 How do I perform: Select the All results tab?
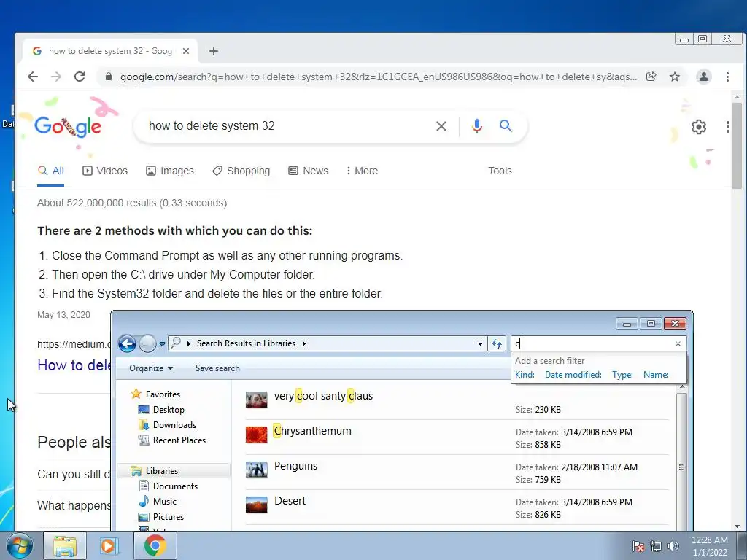[x=51, y=171]
